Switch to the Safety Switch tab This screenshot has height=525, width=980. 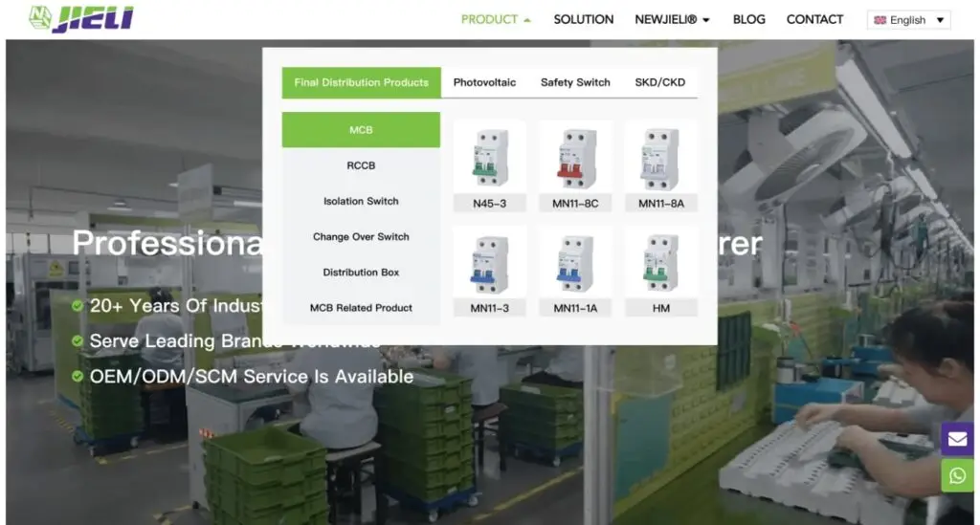point(575,82)
